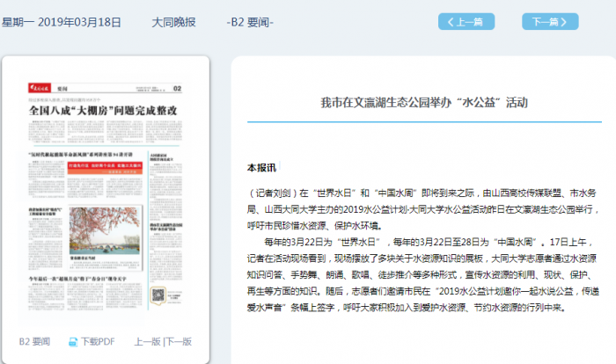Viewport: 616px width, 364px height.
Task: Go to previous page with 上一版
Action: (x=147, y=341)
